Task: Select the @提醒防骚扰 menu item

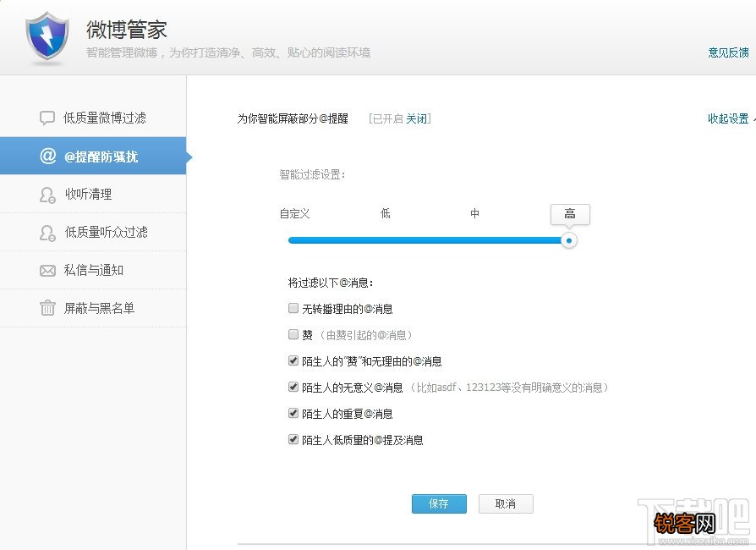Action: (93, 156)
